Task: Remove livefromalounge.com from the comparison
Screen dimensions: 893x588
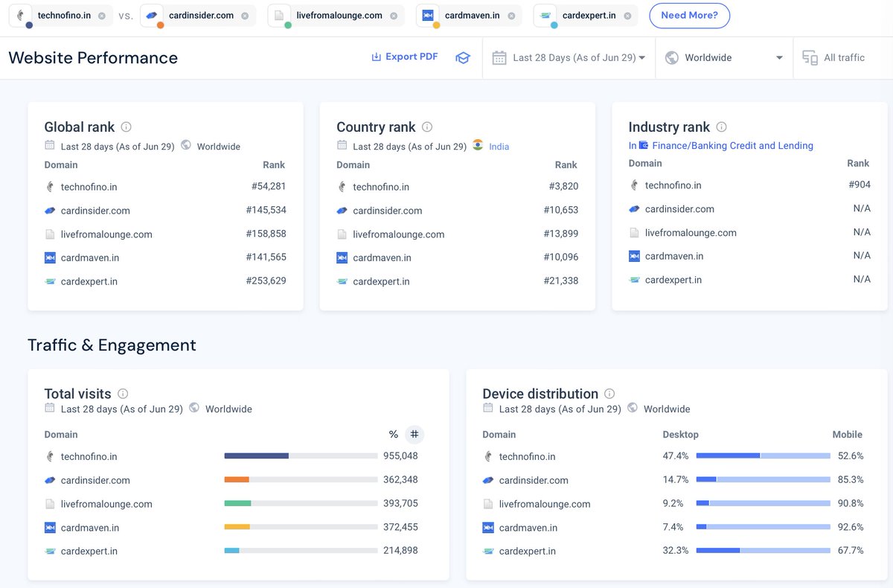Action: click(x=394, y=16)
